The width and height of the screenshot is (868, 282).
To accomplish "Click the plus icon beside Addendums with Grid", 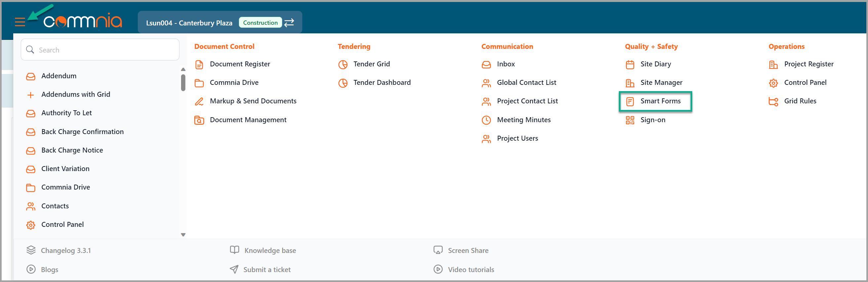I will 31,95.
